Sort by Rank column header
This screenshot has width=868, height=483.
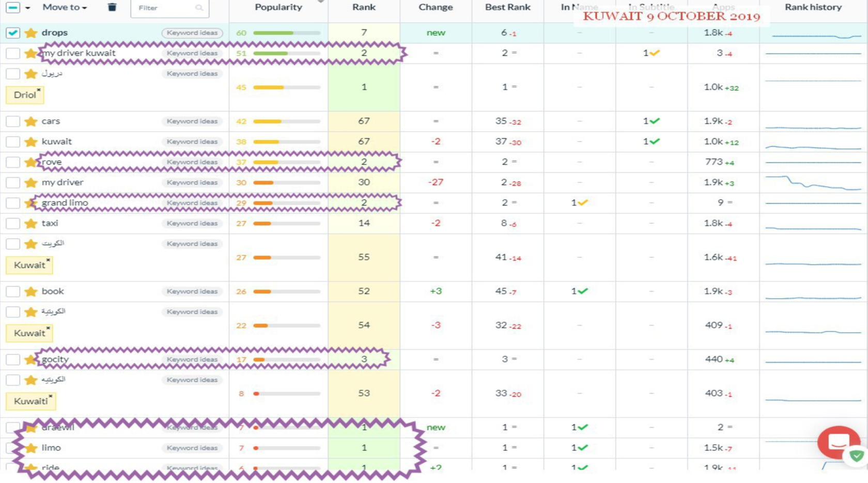click(x=364, y=7)
